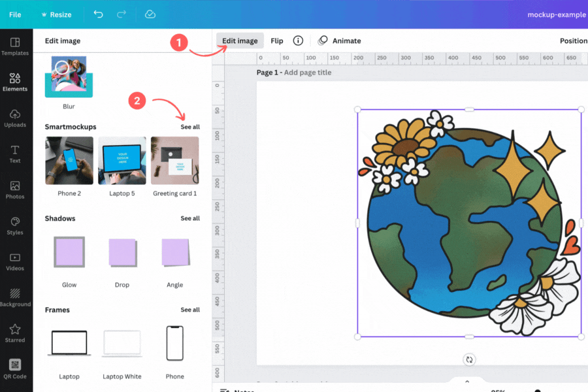Choose the Laptop White frame
Screen dimensions: 588x392
[122, 343]
